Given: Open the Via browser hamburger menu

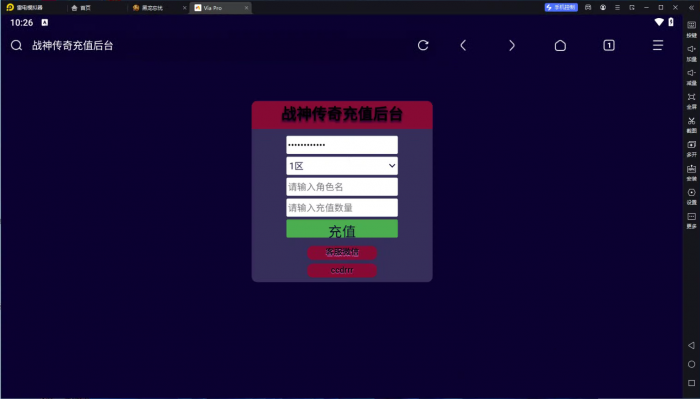Looking at the screenshot, I should 658,45.
